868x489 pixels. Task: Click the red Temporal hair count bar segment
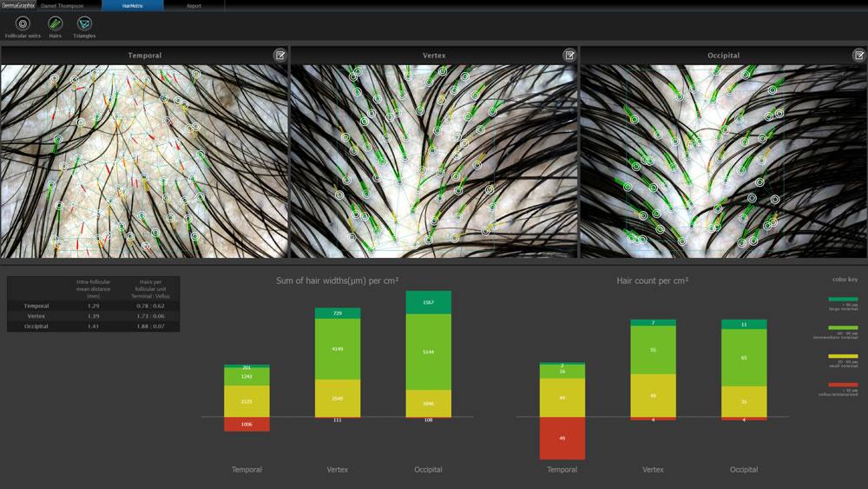pyautogui.click(x=562, y=438)
